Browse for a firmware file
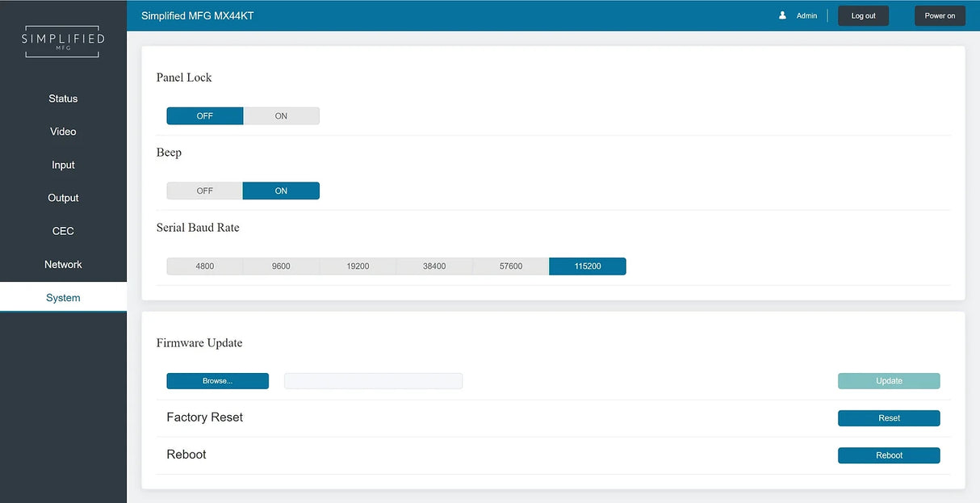Image resolution: width=980 pixels, height=503 pixels. tap(217, 381)
